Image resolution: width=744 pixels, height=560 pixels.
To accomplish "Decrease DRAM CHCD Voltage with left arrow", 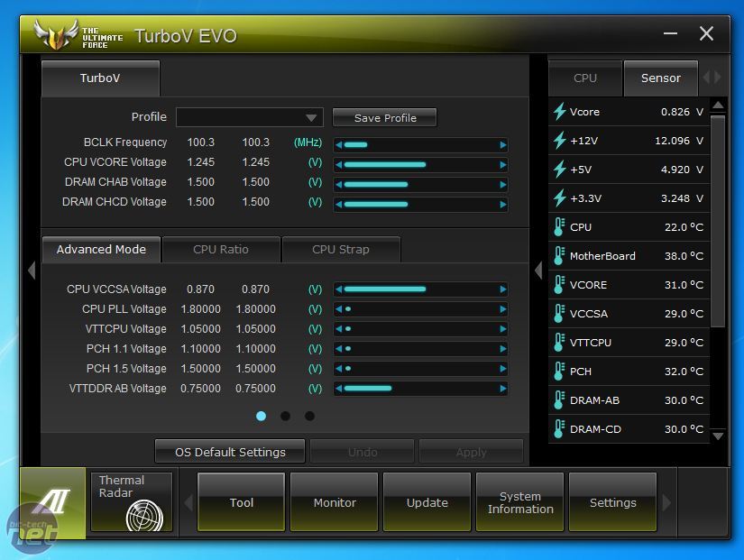I will click(x=339, y=205).
